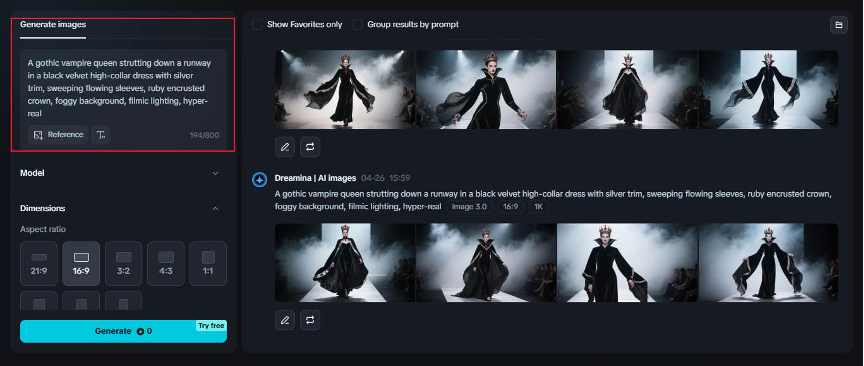Viewport: 864px width, 366px height.
Task: Click the 194/800 character counter
Action: pos(204,135)
